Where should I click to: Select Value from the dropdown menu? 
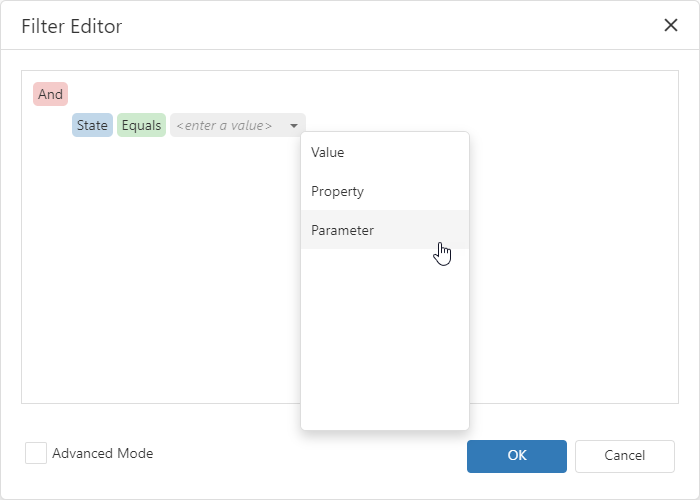click(x=385, y=152)
